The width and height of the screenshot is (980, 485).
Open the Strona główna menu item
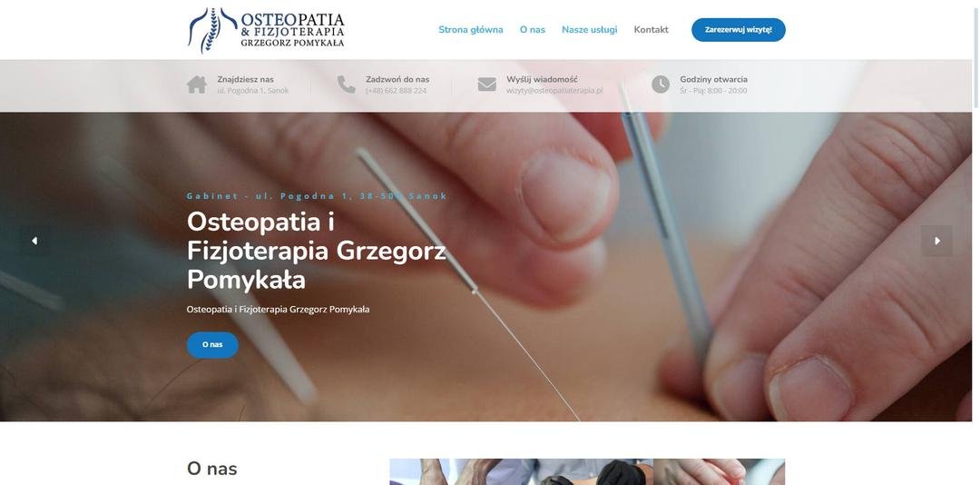click(471, 29)
